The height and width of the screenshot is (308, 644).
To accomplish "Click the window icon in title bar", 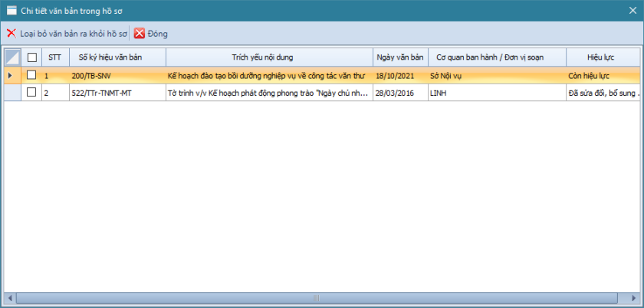I will pyautogui.click(x=11, y=9).
